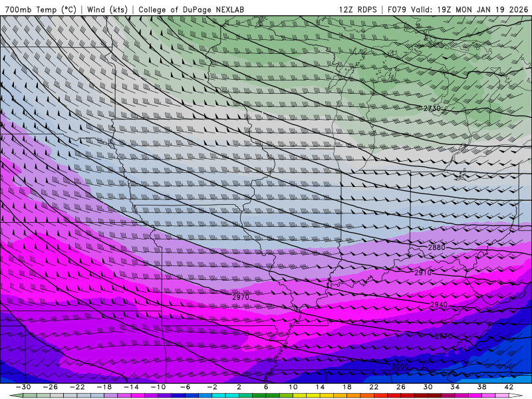Click the 34 value on the color scale

[455, 387]
